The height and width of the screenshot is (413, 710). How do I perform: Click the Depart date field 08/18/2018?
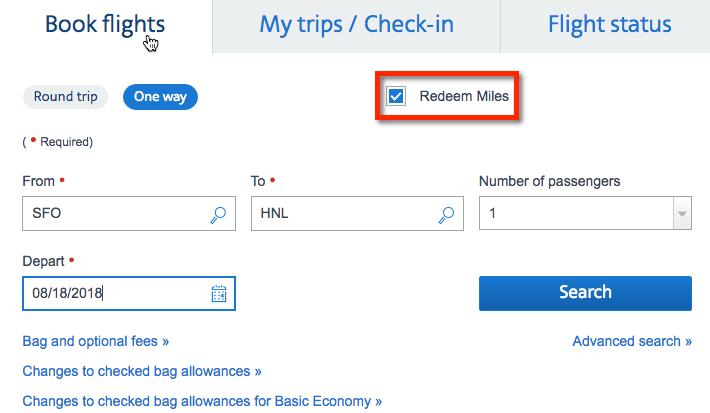129,293
